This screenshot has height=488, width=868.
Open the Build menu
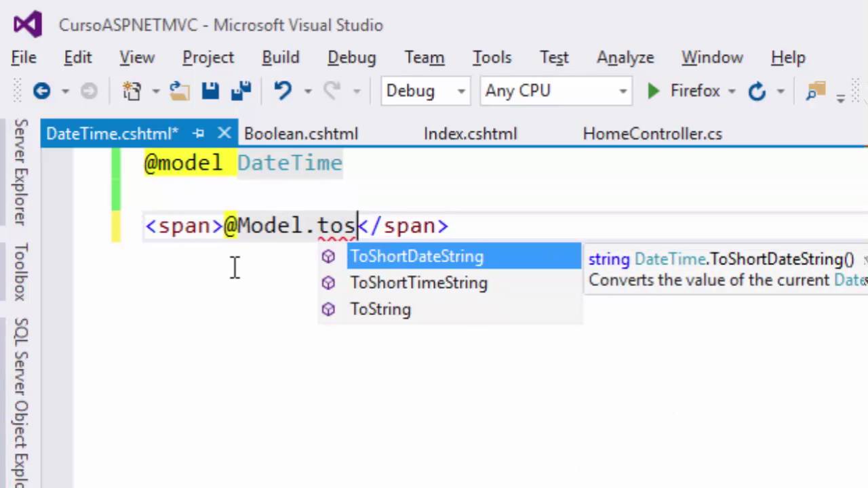click(x=281, y=58)
